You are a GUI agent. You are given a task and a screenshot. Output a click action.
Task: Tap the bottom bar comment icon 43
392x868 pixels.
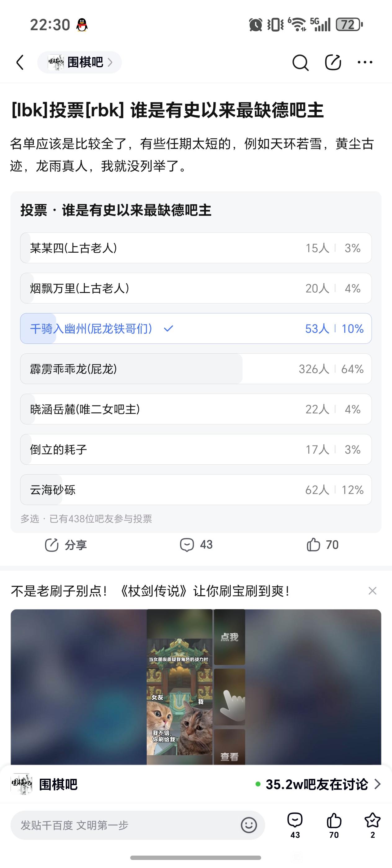[x=295, y=826]
